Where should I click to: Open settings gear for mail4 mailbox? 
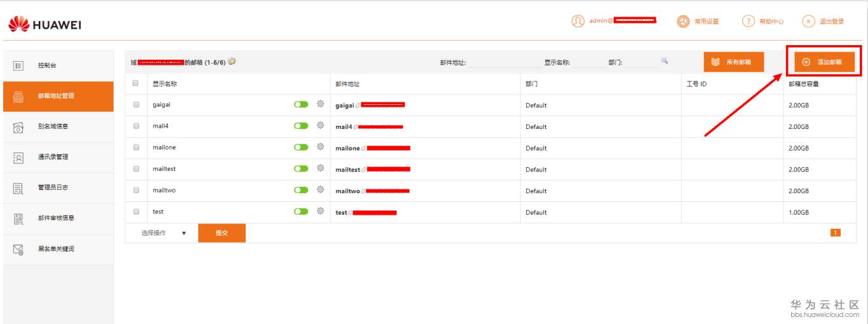tap(320, 126)
